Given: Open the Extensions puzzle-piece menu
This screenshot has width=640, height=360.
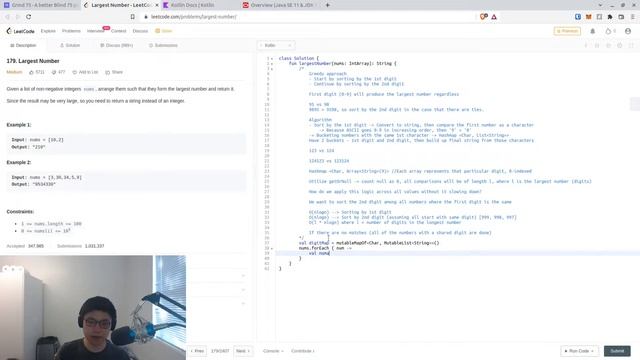Looking at the screenshot, I should 610,17.
